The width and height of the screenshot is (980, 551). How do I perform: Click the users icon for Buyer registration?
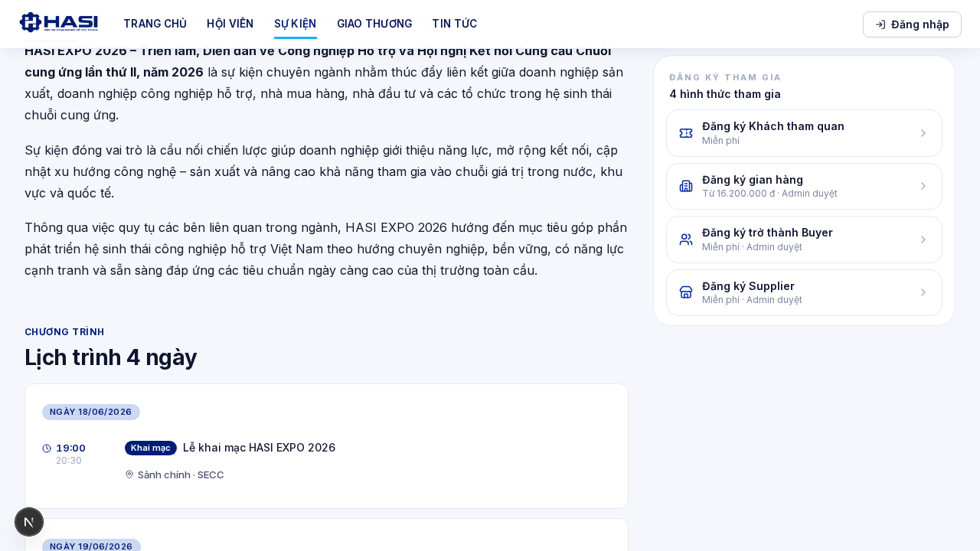coord(686,240)
